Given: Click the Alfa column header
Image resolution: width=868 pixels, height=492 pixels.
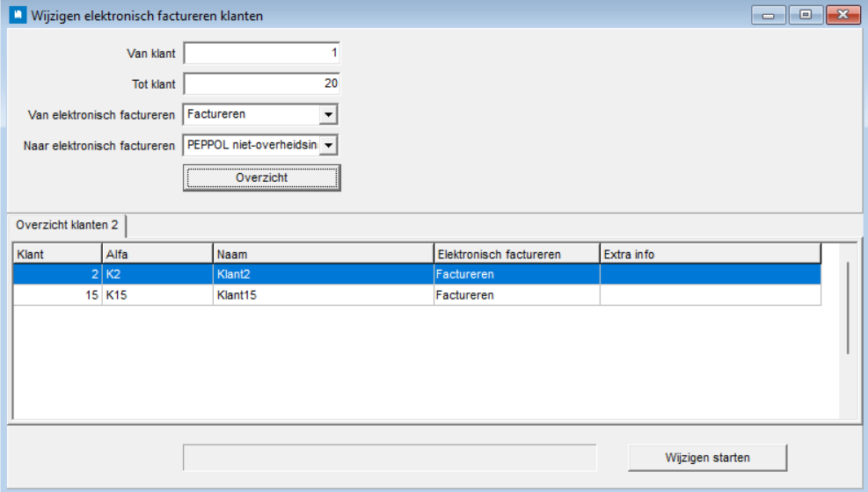Looking at the screenshot, I should tap(157, 254).
